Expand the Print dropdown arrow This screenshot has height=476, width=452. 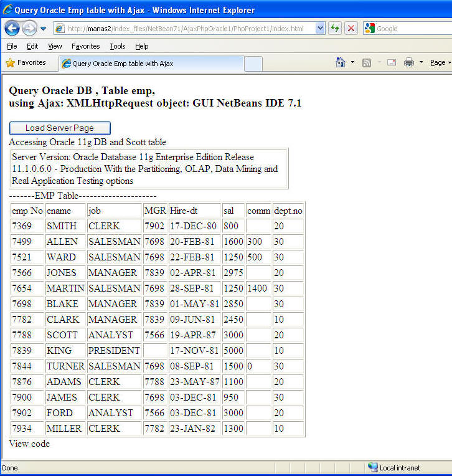421,62
